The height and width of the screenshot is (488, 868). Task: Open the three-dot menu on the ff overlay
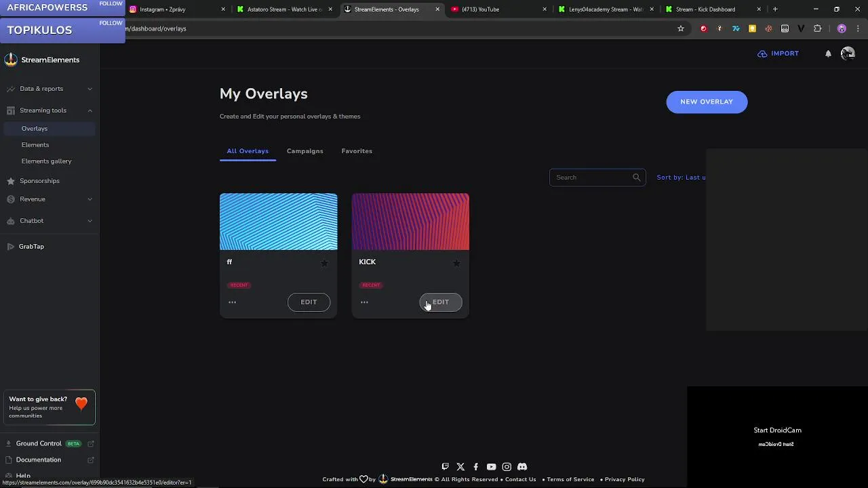[x=232, y=302]
